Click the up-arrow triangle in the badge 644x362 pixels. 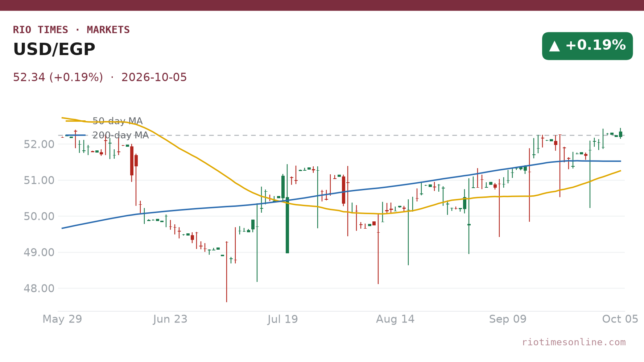554,46
